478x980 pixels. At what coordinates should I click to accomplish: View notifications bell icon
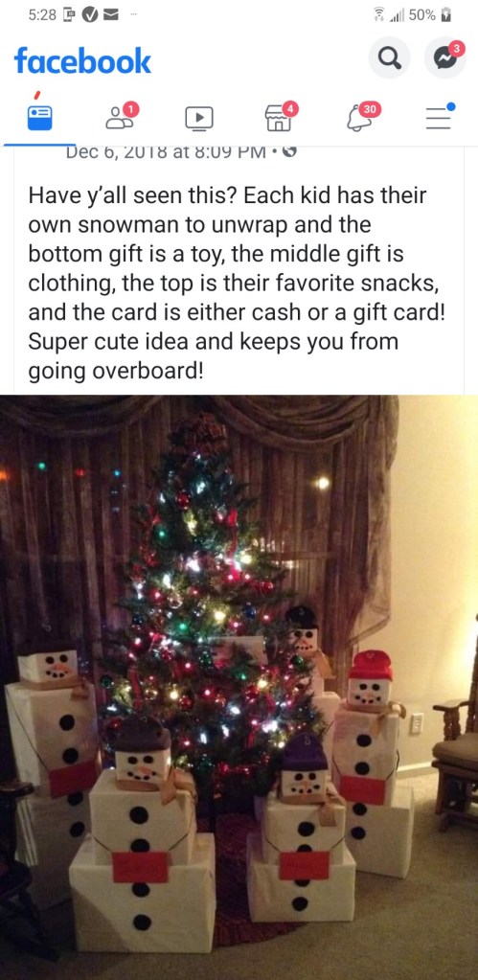[x=358, y=117]
